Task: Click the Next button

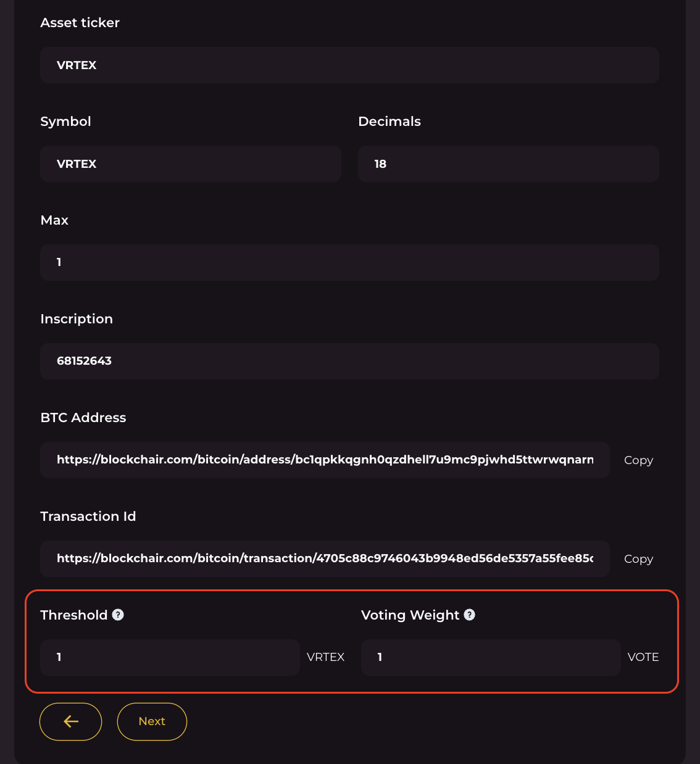Action: (152, 721)
